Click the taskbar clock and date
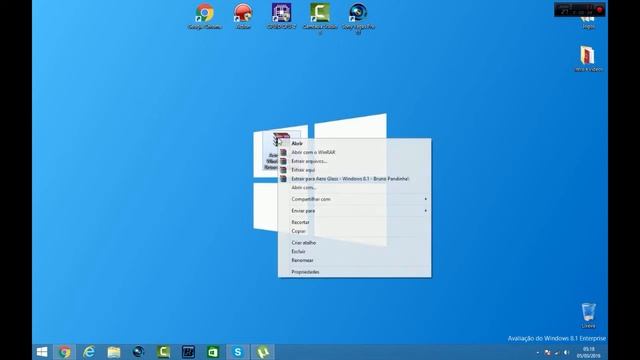Image resolution: width=640 pixels, height=360 pixels. (589, 352)
